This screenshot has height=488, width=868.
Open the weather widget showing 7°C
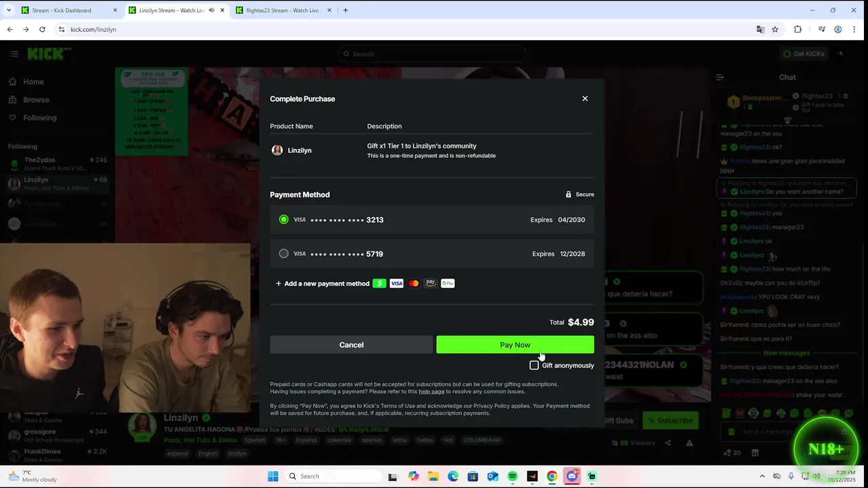33,476
